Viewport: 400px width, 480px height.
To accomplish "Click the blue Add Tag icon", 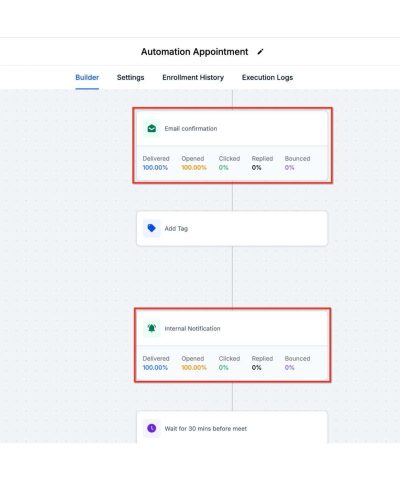I will pos(152,228).
